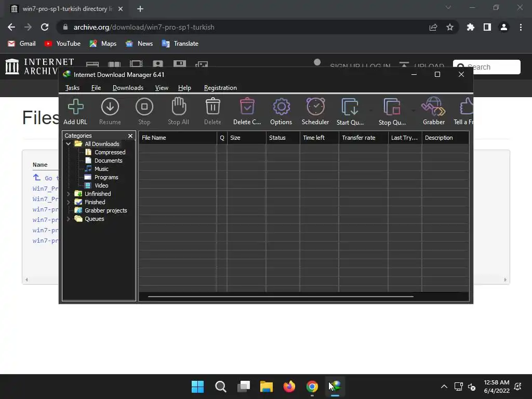This screenshot has width=532, height=399.
Task: Select the Compressed category
Action: click(110, 152)
